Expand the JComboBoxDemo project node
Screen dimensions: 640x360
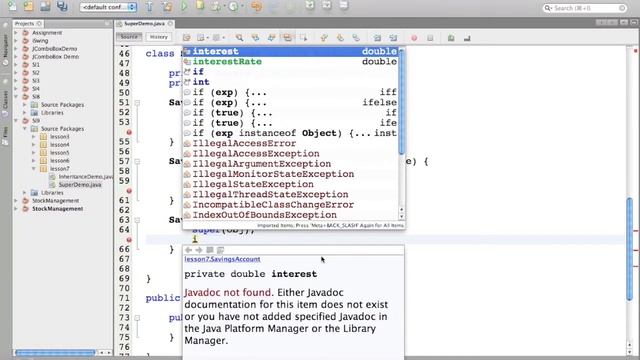16,49
